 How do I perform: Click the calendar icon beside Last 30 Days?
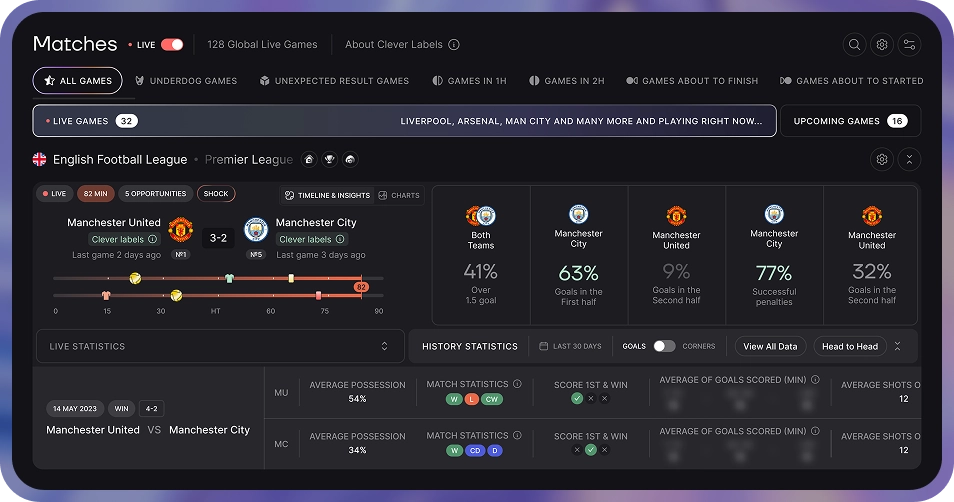pyautogui.click(x=543, y=346)
